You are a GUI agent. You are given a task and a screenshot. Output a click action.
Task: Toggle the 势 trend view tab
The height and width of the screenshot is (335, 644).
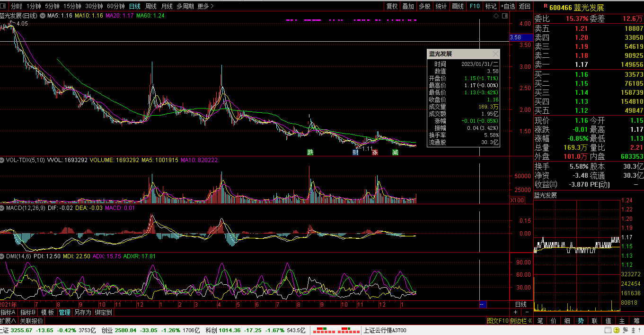(x=581, y=321)
